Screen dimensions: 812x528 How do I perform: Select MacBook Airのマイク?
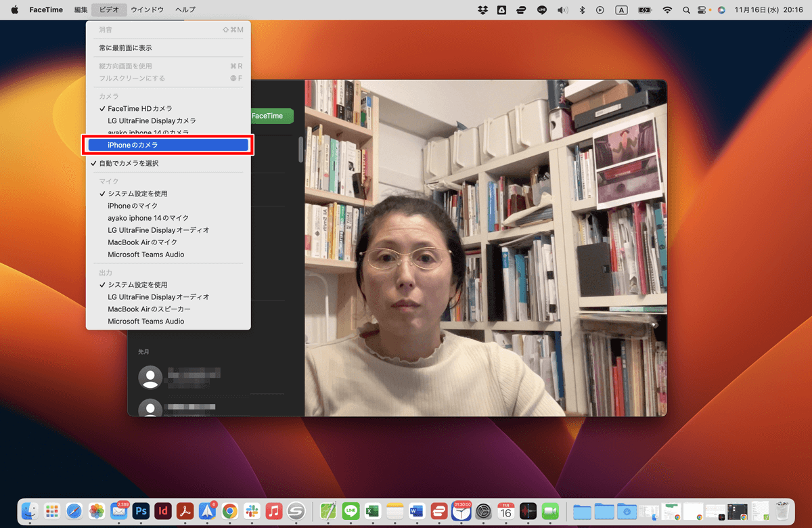click(168, 242)
